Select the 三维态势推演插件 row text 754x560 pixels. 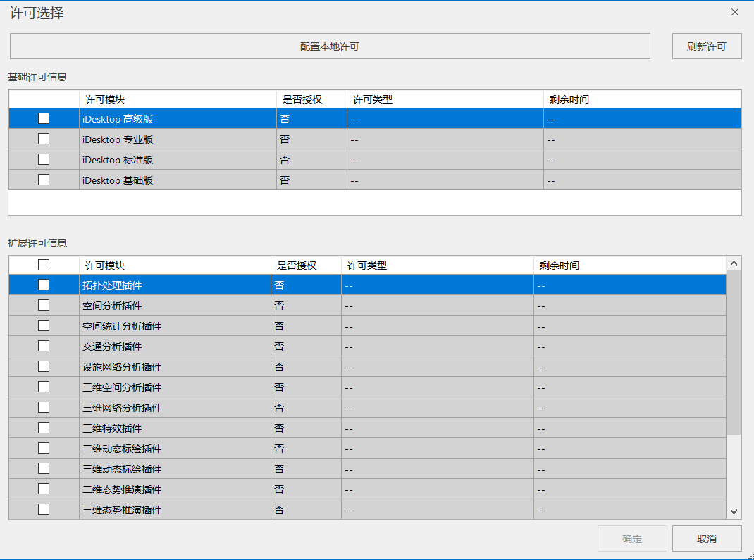pos(122,510)
